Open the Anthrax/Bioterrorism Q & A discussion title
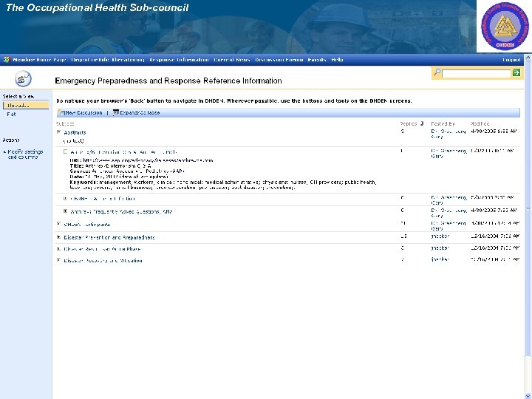 pyautogui.click(x=123, y=152)
